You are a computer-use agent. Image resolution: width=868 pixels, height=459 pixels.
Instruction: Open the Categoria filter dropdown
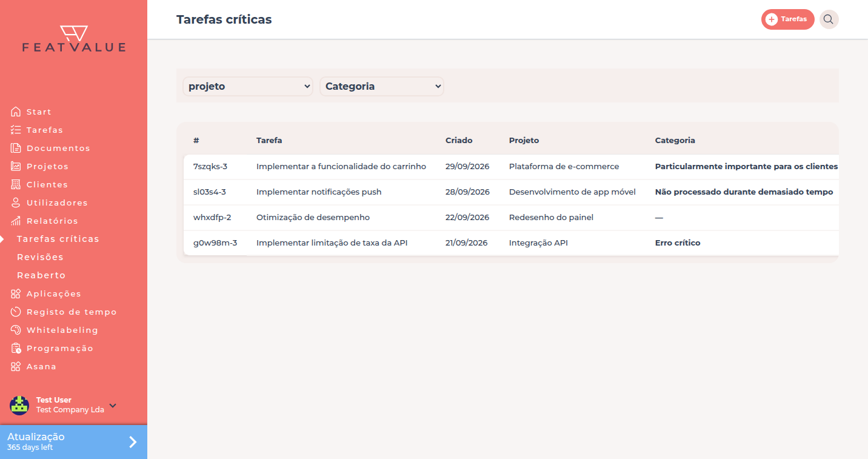tap(382, 86)
